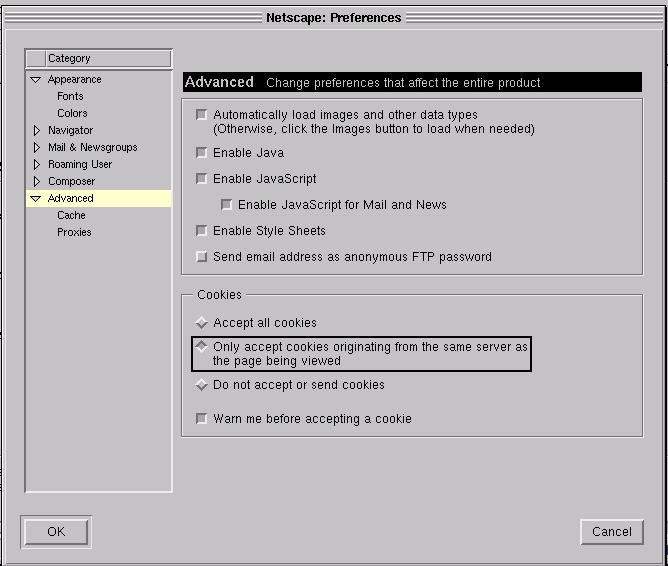Click the OK button
The image size is (668, 566).
pyautogui.click(x=56, y=532)
